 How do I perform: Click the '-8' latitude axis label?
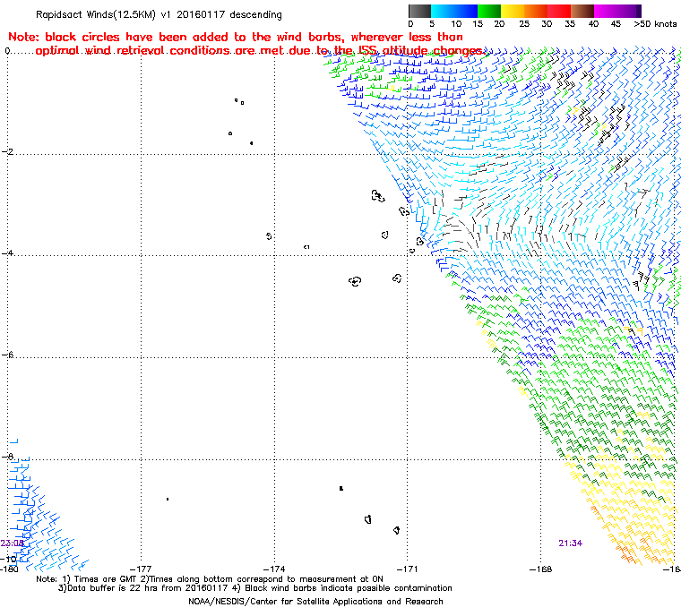tap(7, 457)
